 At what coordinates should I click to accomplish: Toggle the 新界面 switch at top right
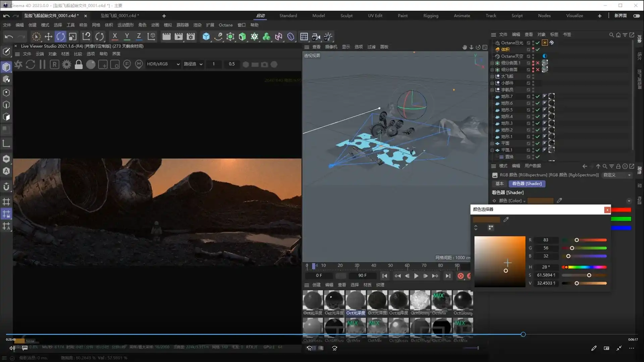point(636,16)
